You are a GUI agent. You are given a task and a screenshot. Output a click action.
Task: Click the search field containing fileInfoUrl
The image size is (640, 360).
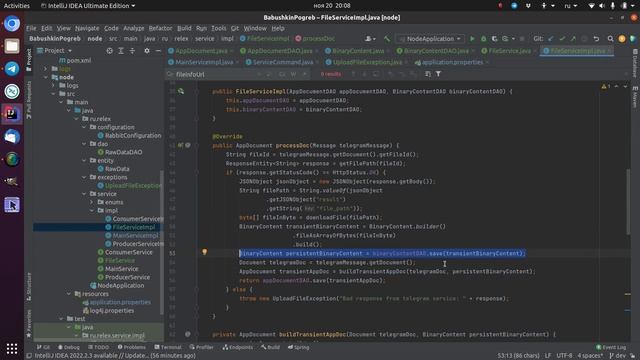(x=212, y=74)
